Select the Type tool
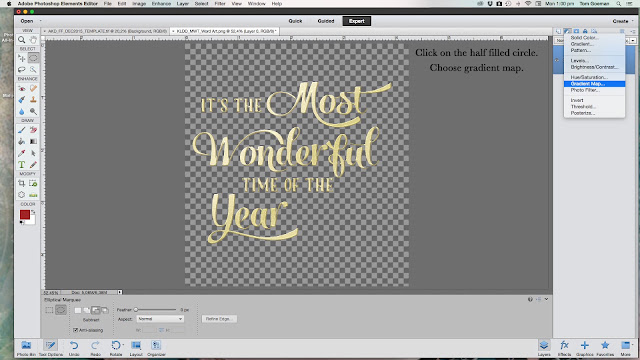Image resolution: width=640 pixels, height=360 pixels. [22, 164]
